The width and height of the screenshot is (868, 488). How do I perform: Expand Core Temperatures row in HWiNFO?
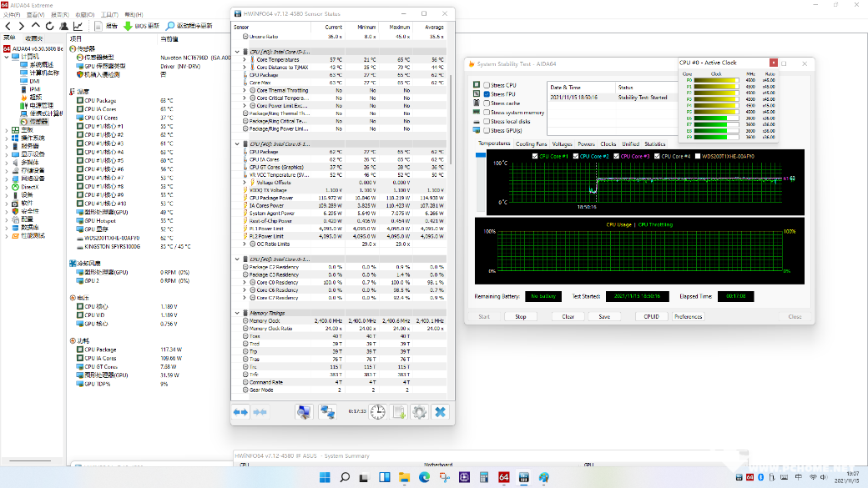pos(245,60)
